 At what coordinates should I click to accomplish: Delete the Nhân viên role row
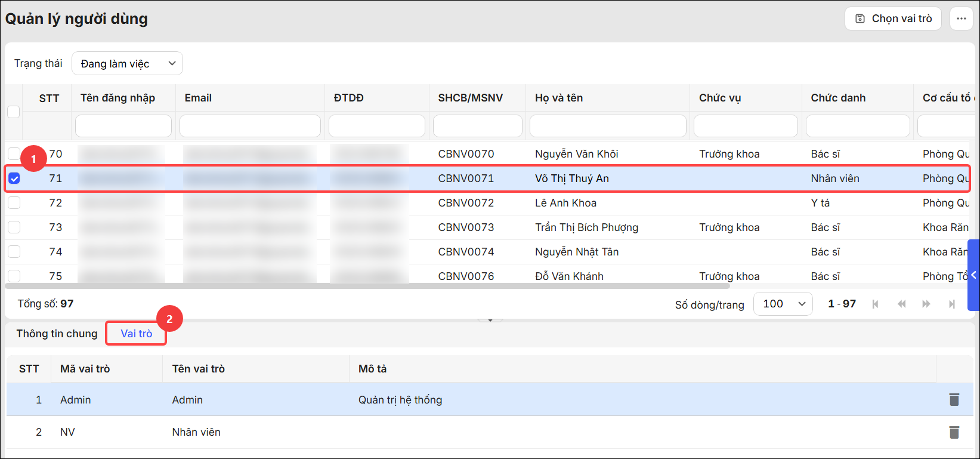click(x=954, y=432)
